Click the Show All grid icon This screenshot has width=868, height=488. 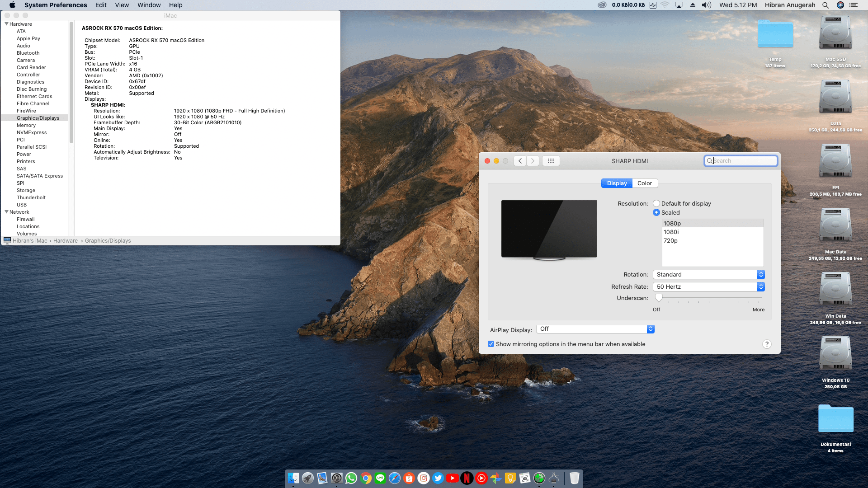pyautogui.click(x=551, y=161)
